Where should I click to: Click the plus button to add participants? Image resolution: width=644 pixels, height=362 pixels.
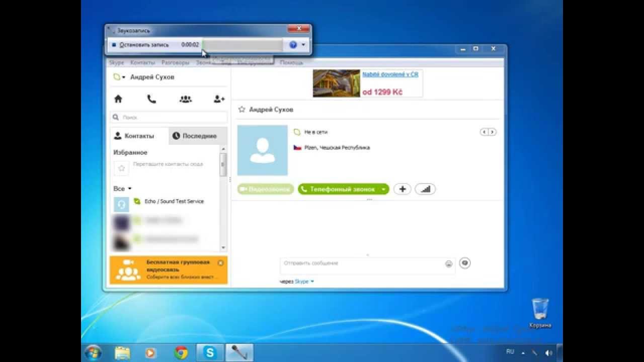pyautogui.click(x=402, y=189)
